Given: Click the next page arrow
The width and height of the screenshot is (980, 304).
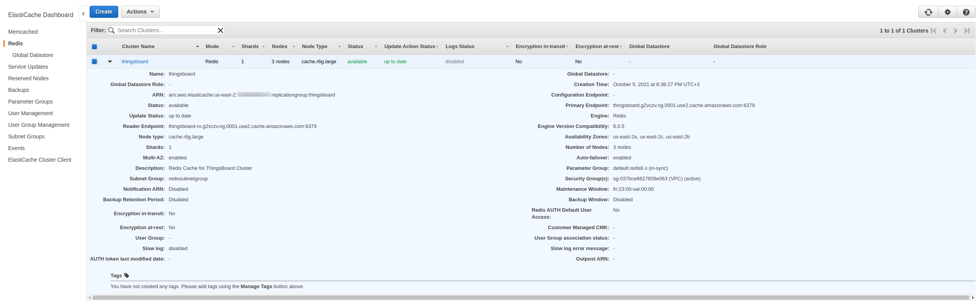Looking at the screenshot, I should (956, 31).
